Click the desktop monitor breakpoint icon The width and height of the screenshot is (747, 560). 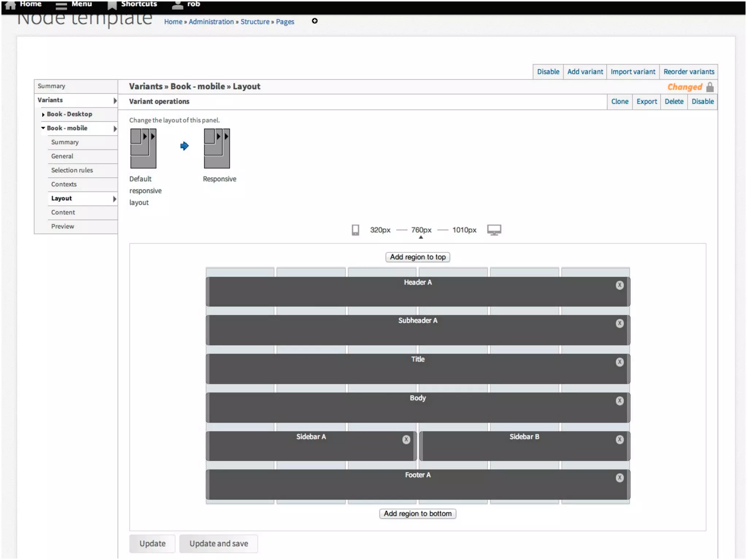pos(494,230)
